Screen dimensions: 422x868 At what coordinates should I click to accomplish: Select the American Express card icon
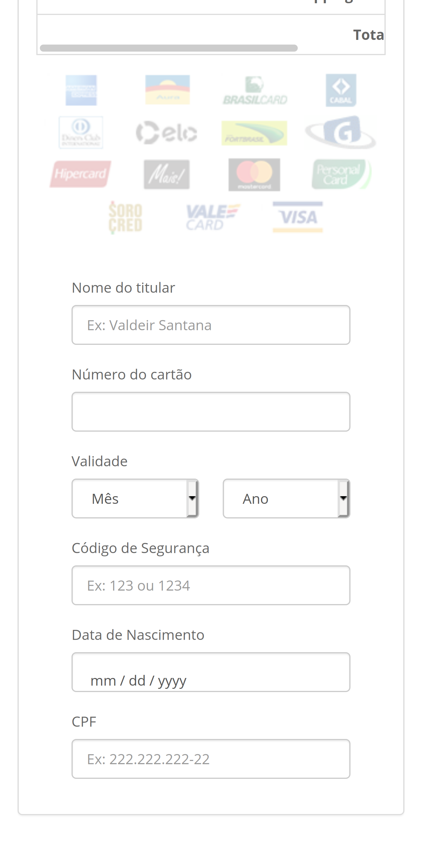81,90
